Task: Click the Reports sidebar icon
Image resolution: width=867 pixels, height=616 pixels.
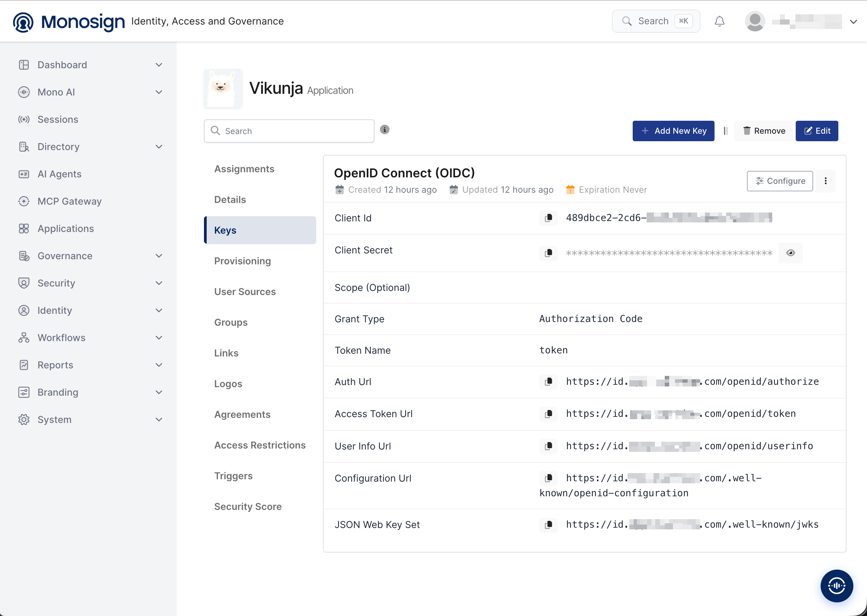Action: (24, 365)
